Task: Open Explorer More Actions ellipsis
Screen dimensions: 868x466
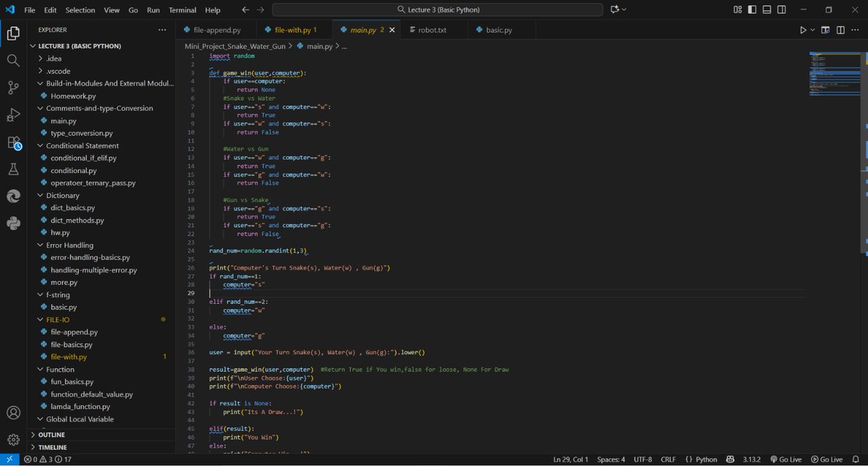Action: [162, 30]
